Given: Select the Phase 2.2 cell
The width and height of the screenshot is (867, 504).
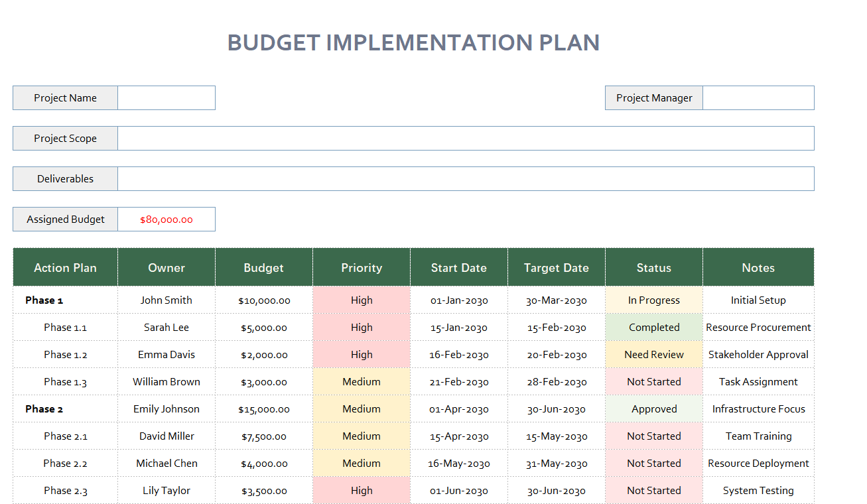Looking at the screenshot, I should (65, 463).
